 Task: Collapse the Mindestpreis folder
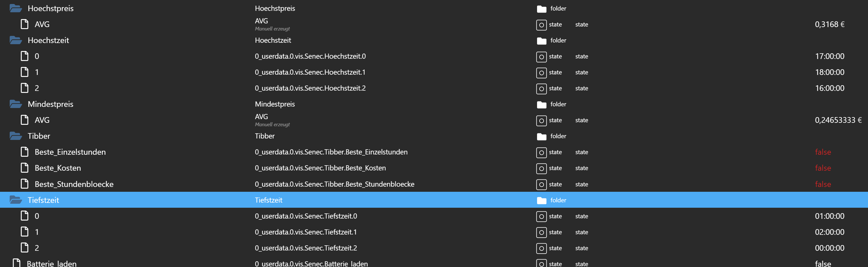point(16,104)
